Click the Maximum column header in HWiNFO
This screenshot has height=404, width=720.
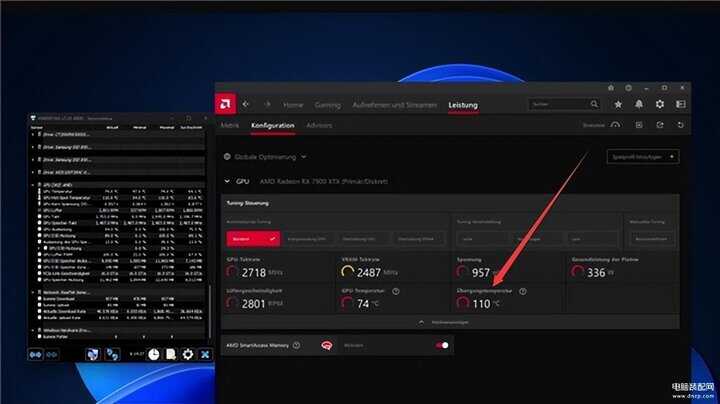(167, 128)
